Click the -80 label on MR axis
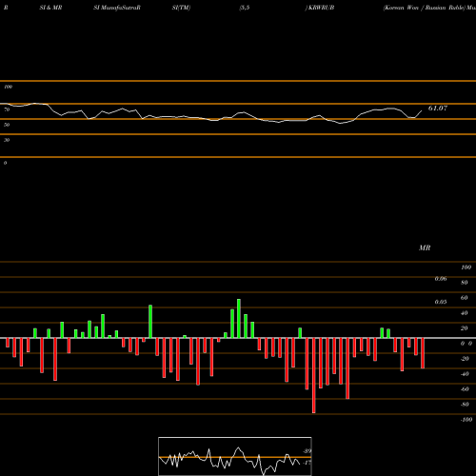This screenshot has width=476, height=476. click(x=465, y=405)
